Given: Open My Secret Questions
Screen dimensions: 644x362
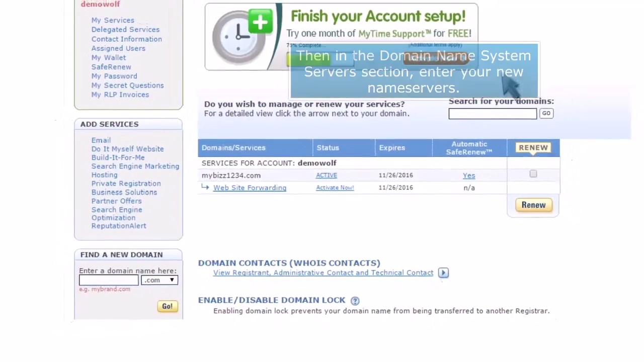Looking at the screenshot, I should (127, 85).
